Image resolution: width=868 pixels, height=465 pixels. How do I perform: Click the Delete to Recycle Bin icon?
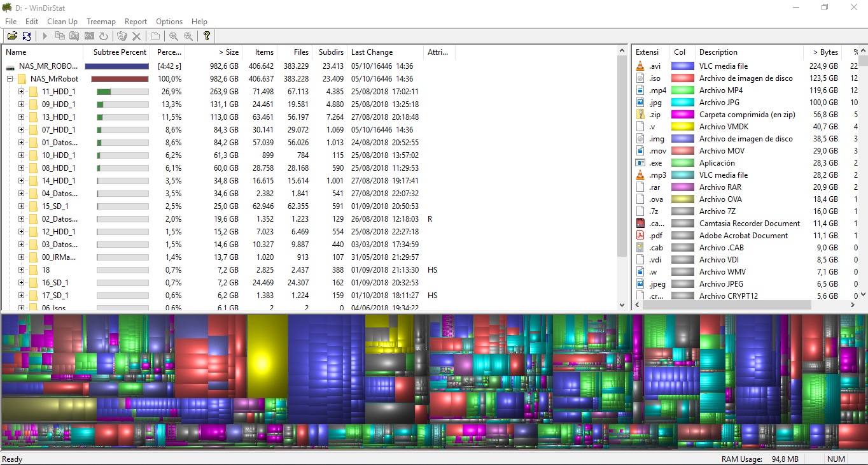pyautogui.click(x=122, y=36)
